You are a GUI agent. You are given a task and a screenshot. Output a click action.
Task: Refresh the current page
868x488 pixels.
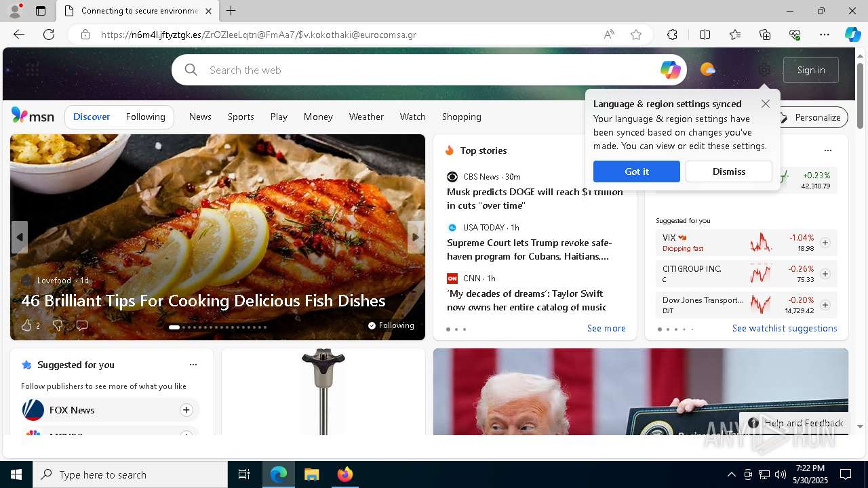[x=49, y=35]
